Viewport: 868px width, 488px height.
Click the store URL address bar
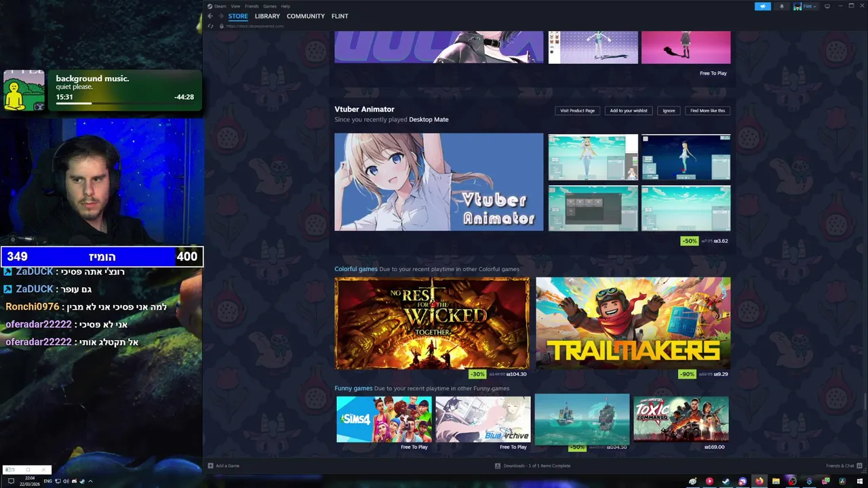(x=255, y=26)
